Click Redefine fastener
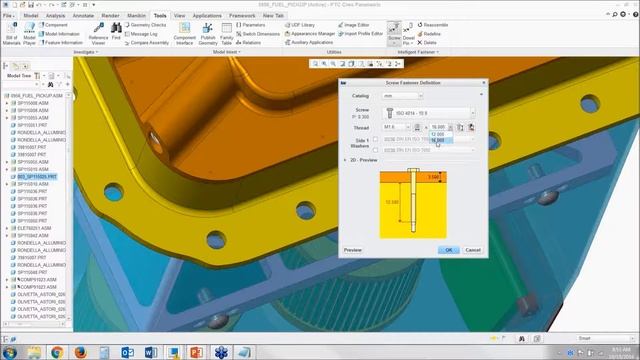Image resolution: width=640 pixels, height=360 pixels. (429, 34)
